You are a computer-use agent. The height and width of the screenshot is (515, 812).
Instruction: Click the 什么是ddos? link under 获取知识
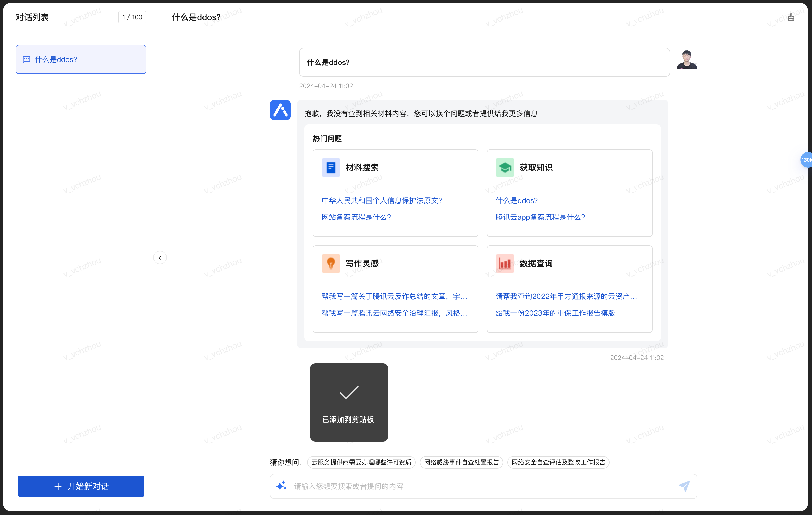click(516, 200)
